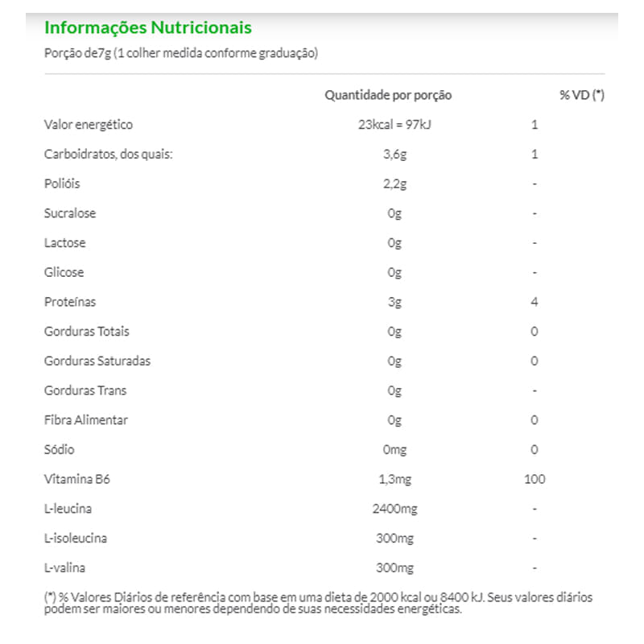Click the Lactose row label
This screenshot has width=644, height=644.
click(x=65, y=243)
